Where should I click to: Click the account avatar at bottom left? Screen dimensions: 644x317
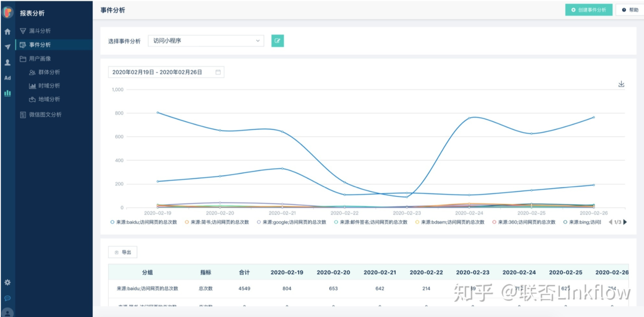coord(7,313)
